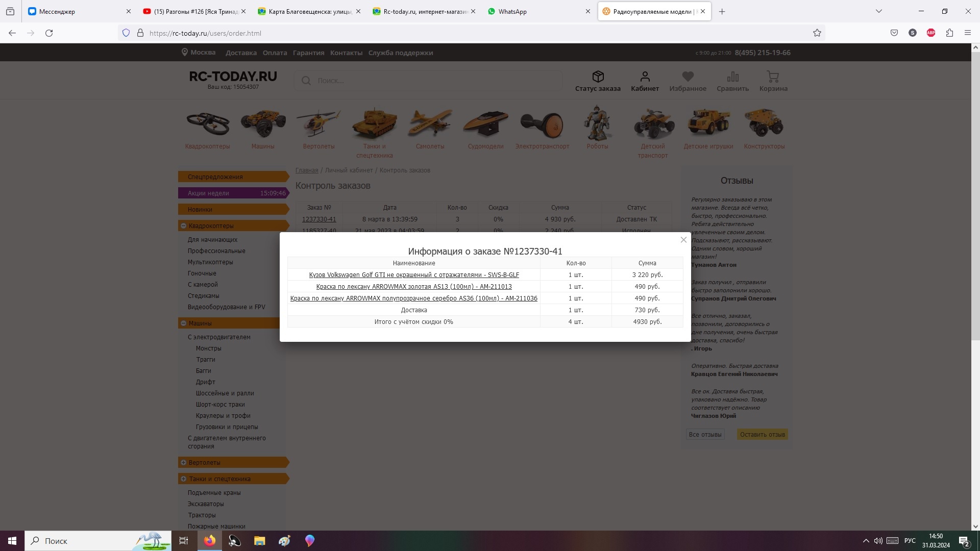
Task: Click the Оставить отзыв button
Action: [x=763, y=435]
